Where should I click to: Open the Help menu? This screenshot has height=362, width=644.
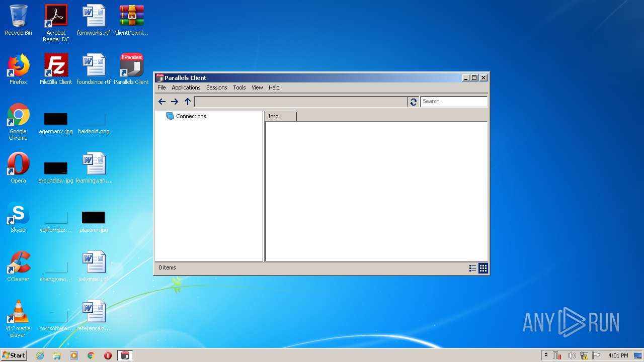(274, 87)
